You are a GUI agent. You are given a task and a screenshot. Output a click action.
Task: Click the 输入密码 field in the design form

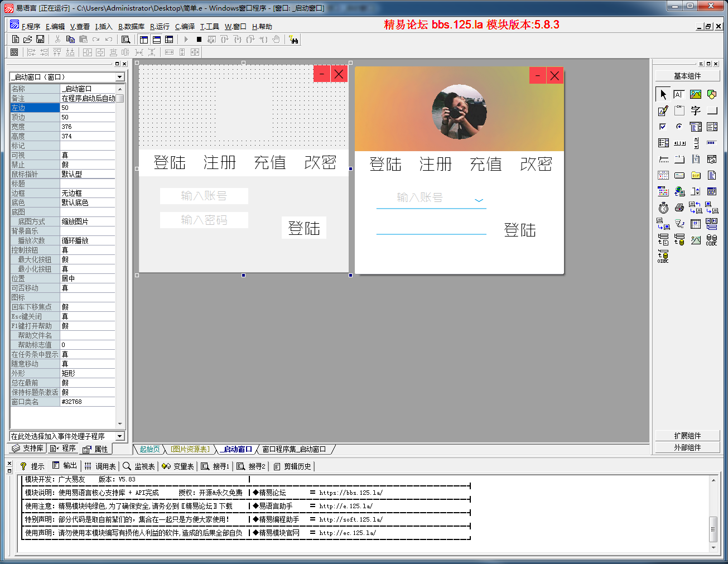[x=204, y=220]
